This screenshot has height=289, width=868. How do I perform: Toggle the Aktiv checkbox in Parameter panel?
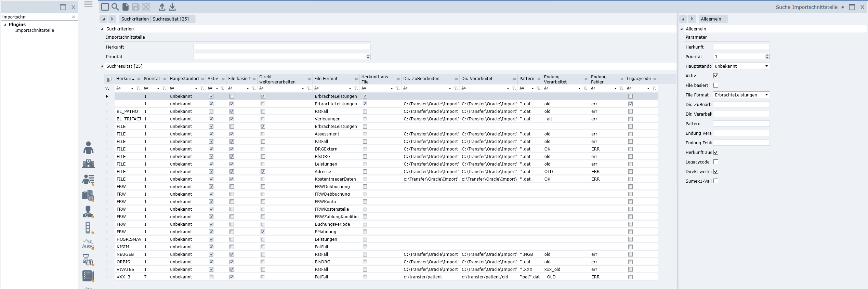[716, 76]
